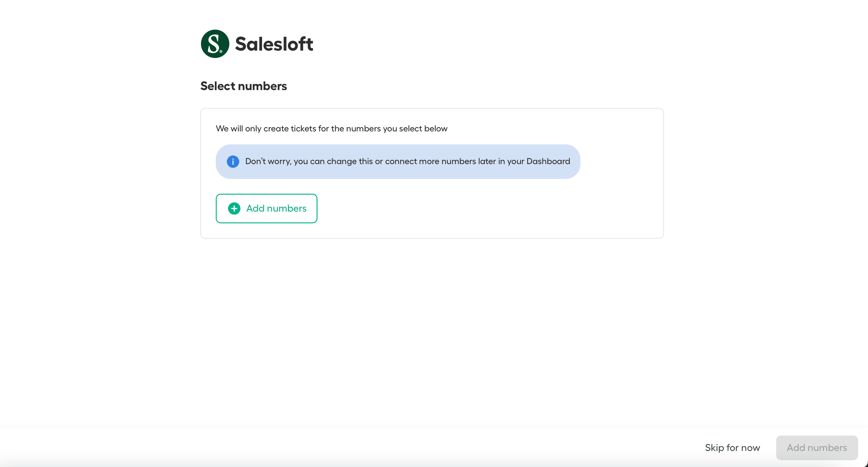The width and height of the screenshot is (868, 467).
Task: Click the word "change" in the info banner
Action: point(341,161)
